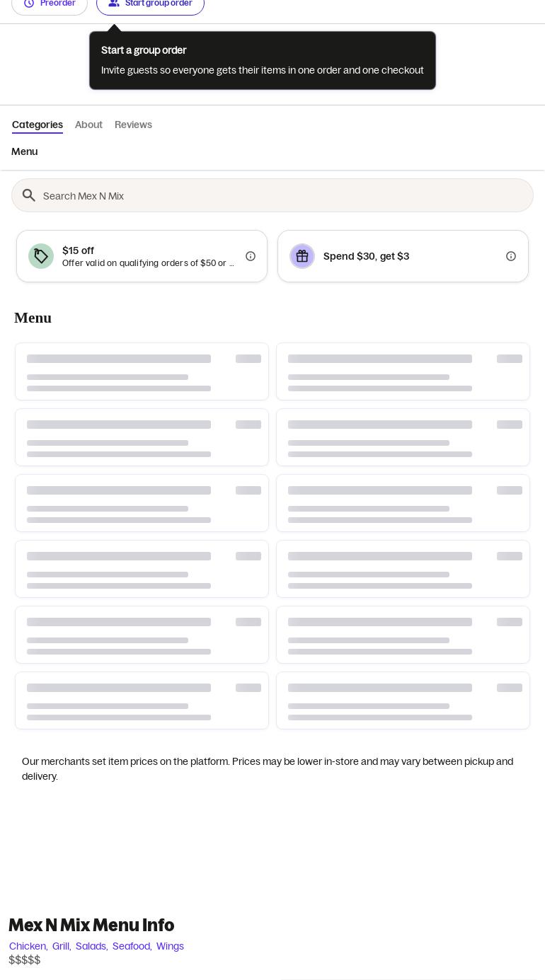Click the clock icon on Preorder
The height and width of the screenshot is (980, 545).
(29, 4)
